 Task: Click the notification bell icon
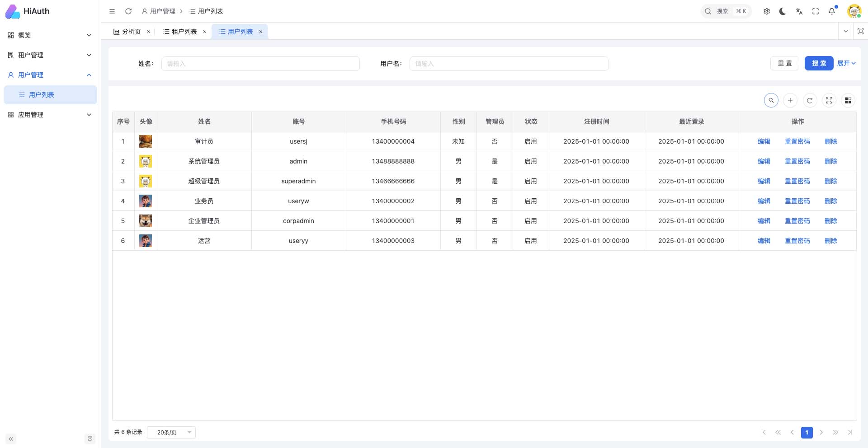[832, 11]
